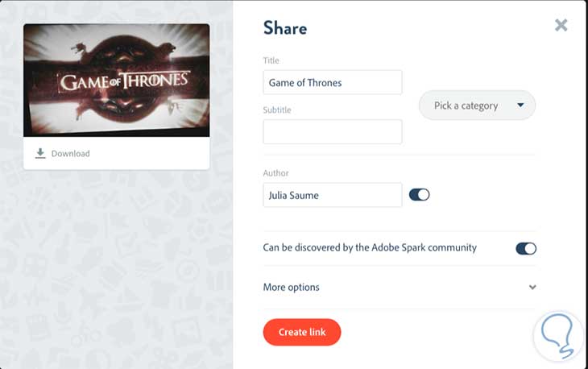Click the Share heading text
Screen dimensions: 588x369
pos(285,28)
